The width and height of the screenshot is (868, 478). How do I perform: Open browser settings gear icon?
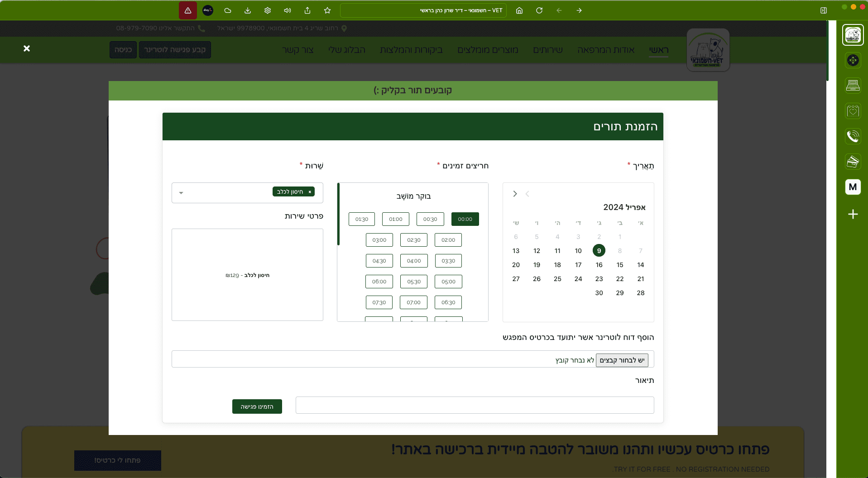268,10
